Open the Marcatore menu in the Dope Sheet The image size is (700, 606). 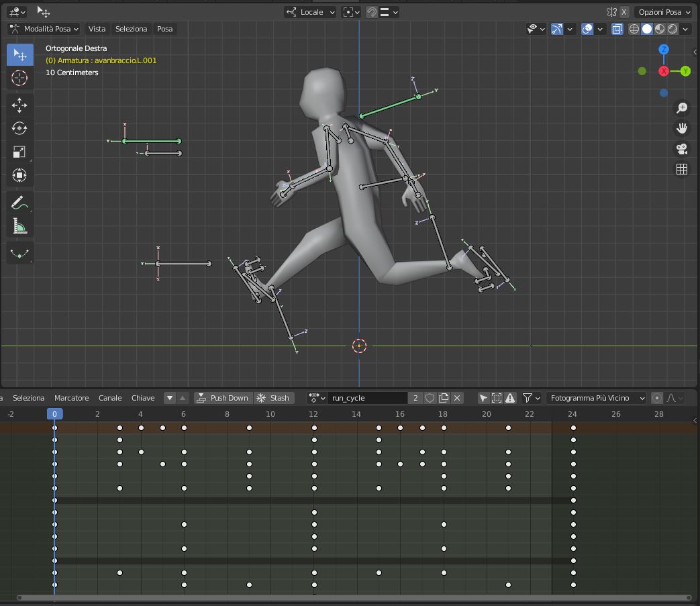[71, 398]
